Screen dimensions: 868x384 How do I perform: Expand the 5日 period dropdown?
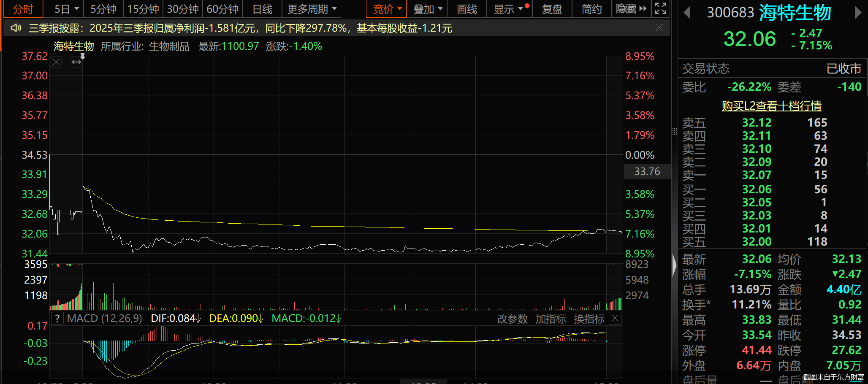(67, 9)
